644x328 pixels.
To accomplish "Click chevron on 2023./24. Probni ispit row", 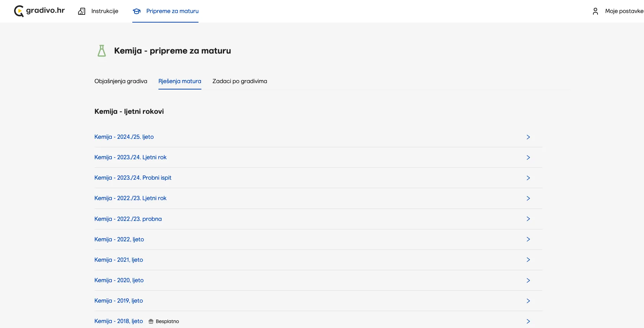I will click(528, 178).
